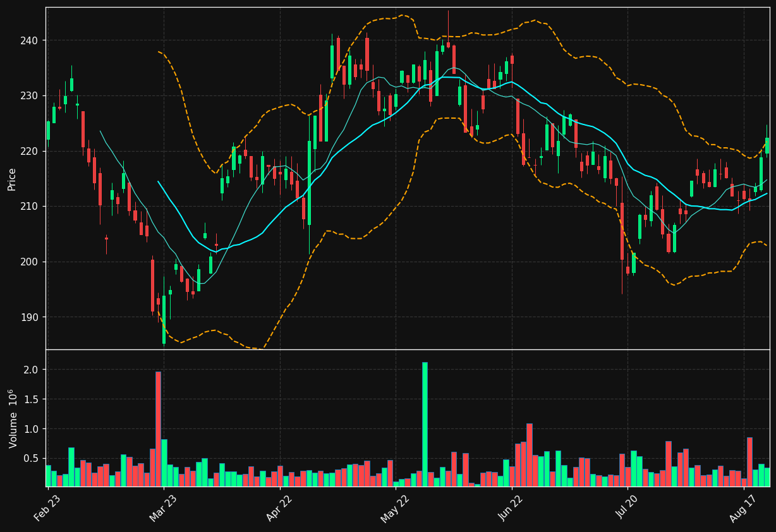This screenshot has height=532, width=776.
Task: Click the 2.0 volume tick label
Action: click(32, 370)
